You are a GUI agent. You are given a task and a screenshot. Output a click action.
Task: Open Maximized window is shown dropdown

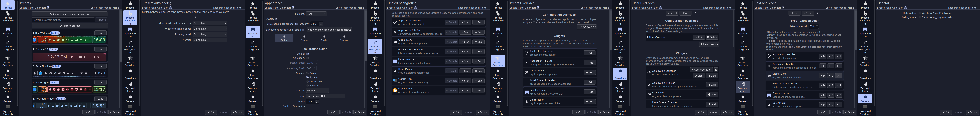point(210,23)
